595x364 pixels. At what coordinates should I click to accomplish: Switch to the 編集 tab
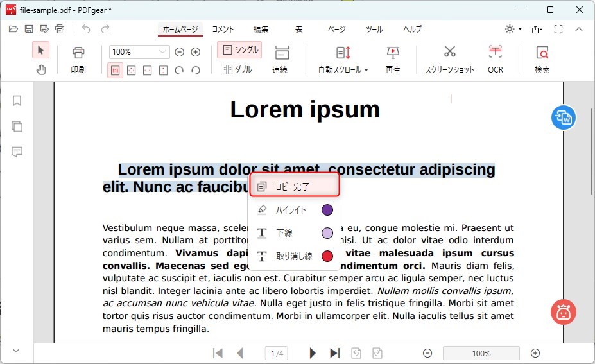(261, 30)
